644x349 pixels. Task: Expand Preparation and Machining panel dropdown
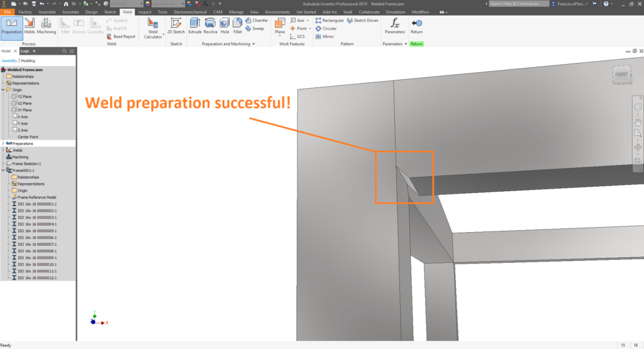tap(253, 44)
